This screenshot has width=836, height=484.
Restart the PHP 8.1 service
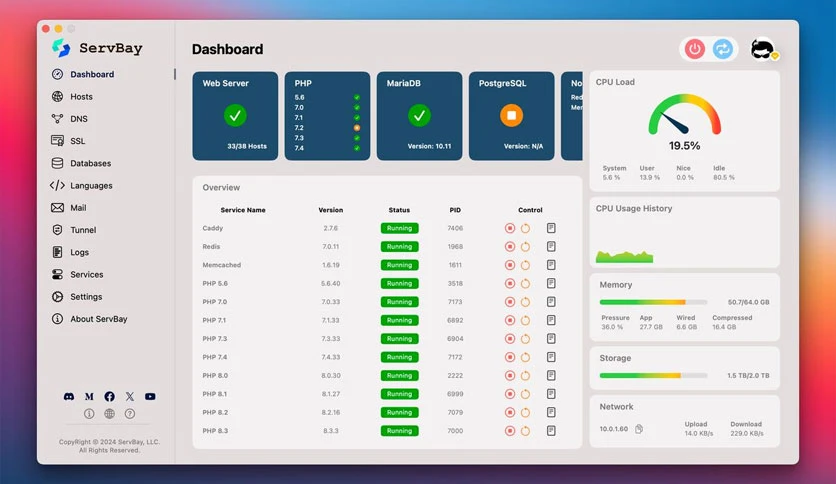click(525, 394)
